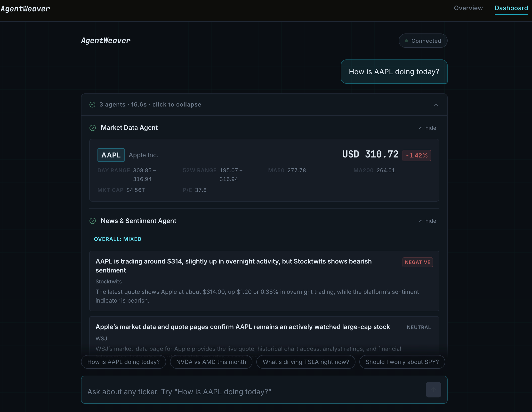Click the AgentWeaver heading above the chat
The width and height of the screenshot is (532, 412).
106,41
